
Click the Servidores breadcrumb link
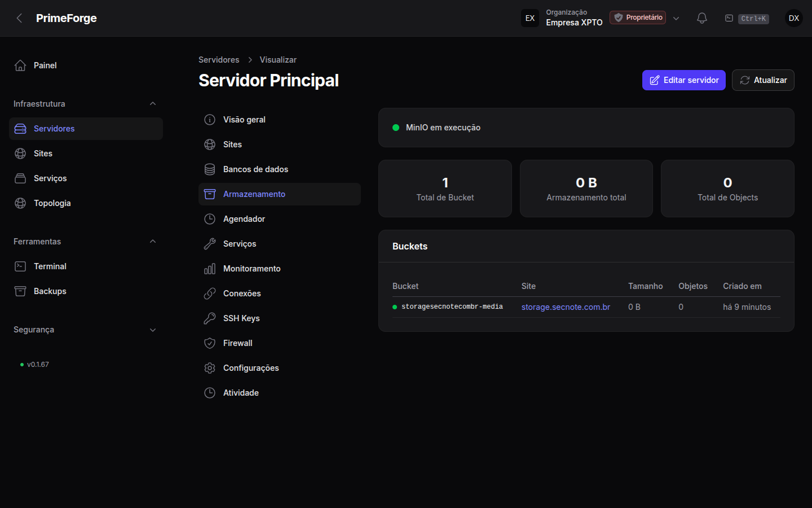219,60
